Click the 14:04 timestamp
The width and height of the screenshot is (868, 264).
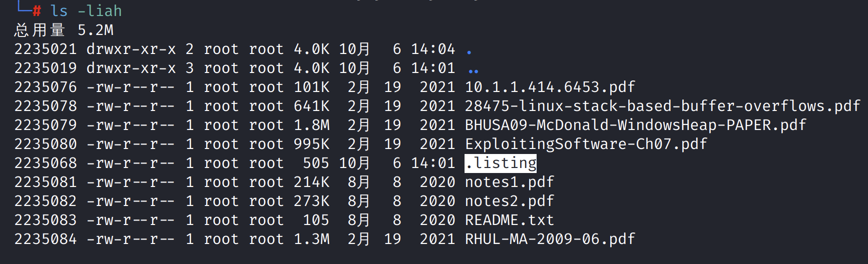click(433, 49)
